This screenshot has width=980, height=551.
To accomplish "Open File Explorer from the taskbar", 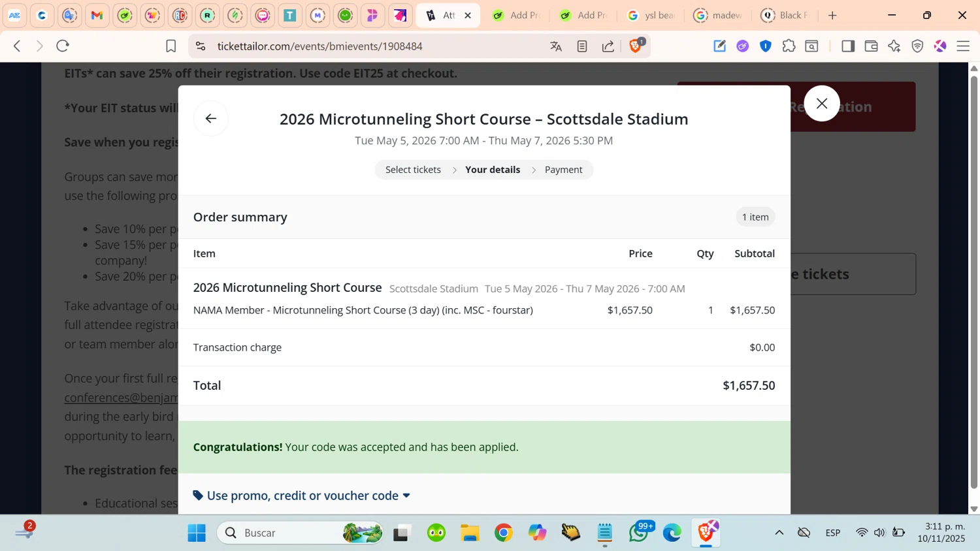I will pos(470,533).
